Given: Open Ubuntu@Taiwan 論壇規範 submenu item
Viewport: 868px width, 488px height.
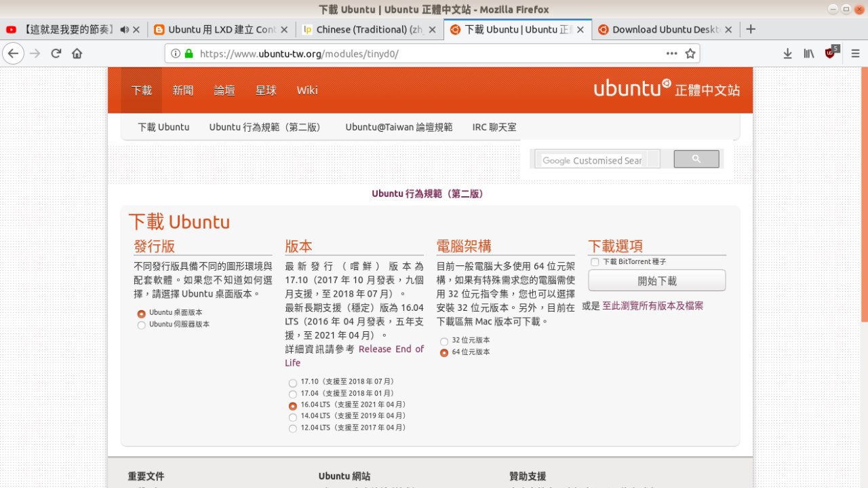Looking at the screenshot, I should [399, 127].
